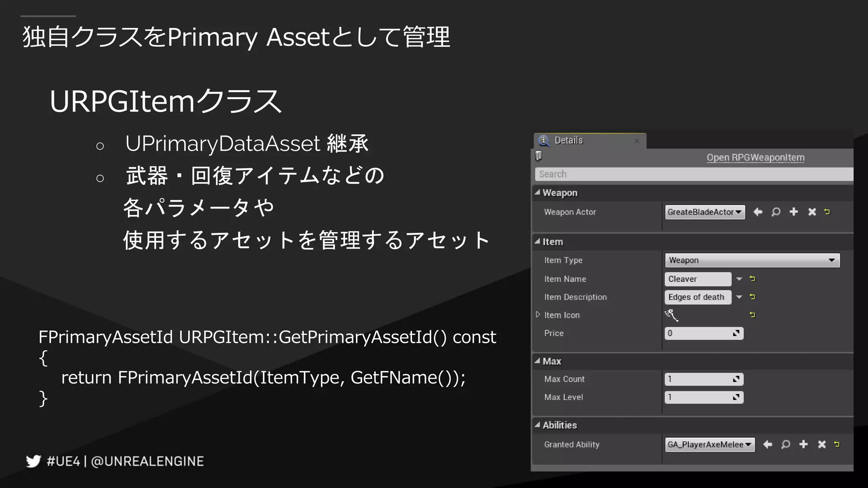This screenshot has width=868, height=488.
Task: Reset Item Name to default
Action: [x=752, y=279]
